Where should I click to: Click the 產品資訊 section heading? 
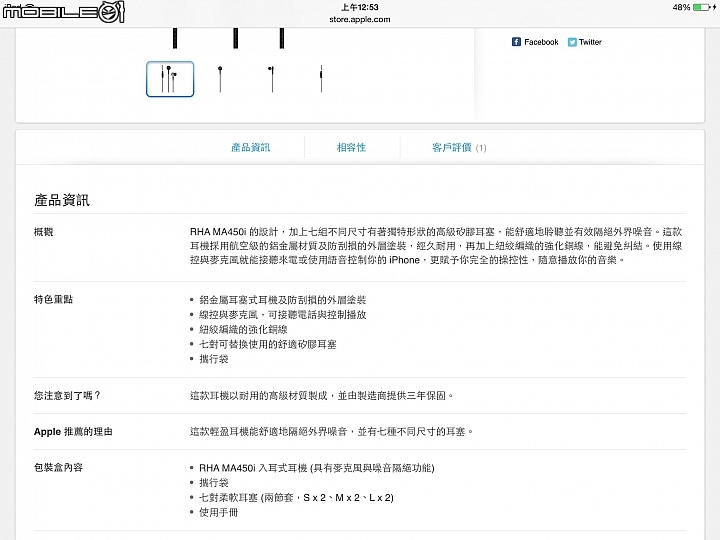tap(62, 200)
